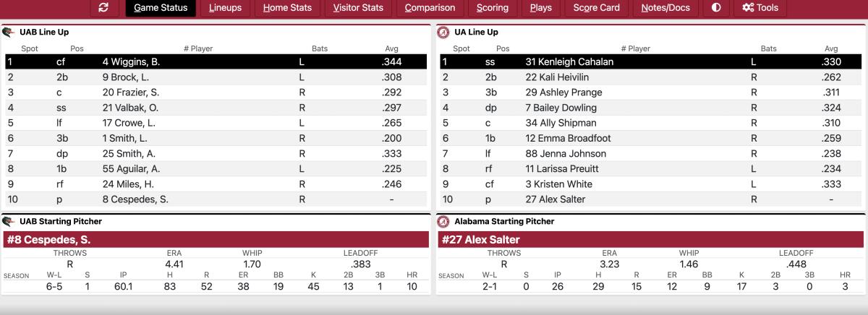Open the Lineups tab

(225, 8)
